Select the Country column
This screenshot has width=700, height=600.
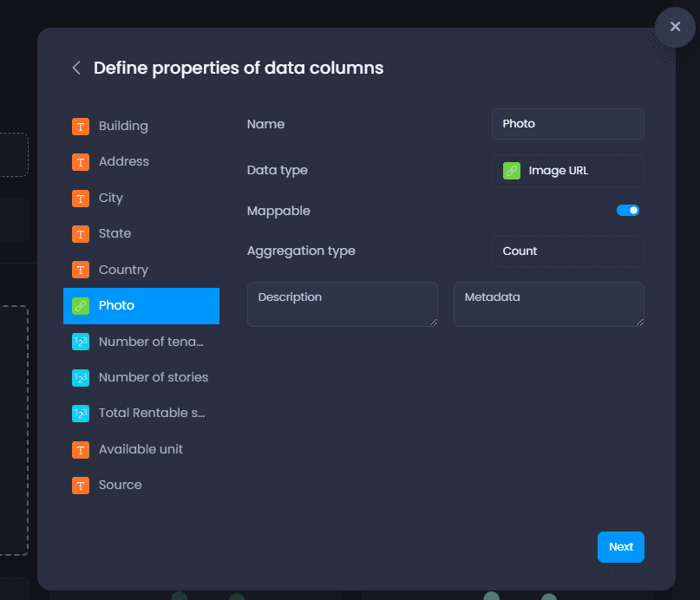141,270
